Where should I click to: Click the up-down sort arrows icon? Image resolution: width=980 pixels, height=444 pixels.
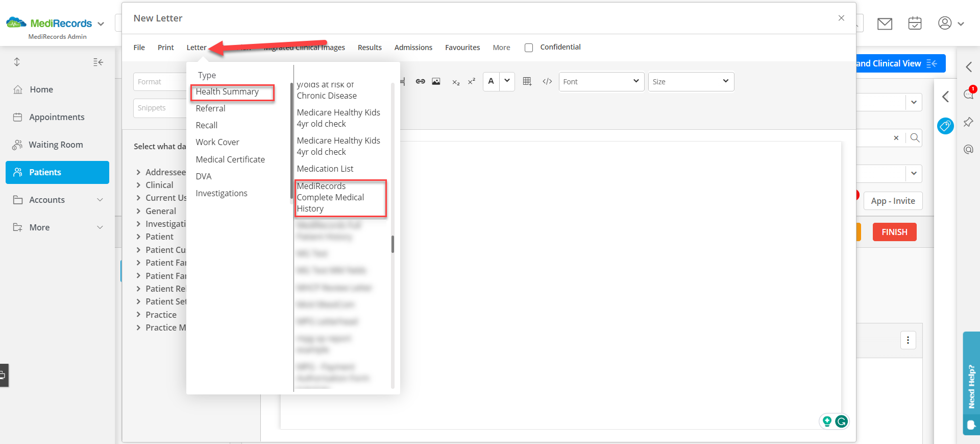tap(17, 62)
